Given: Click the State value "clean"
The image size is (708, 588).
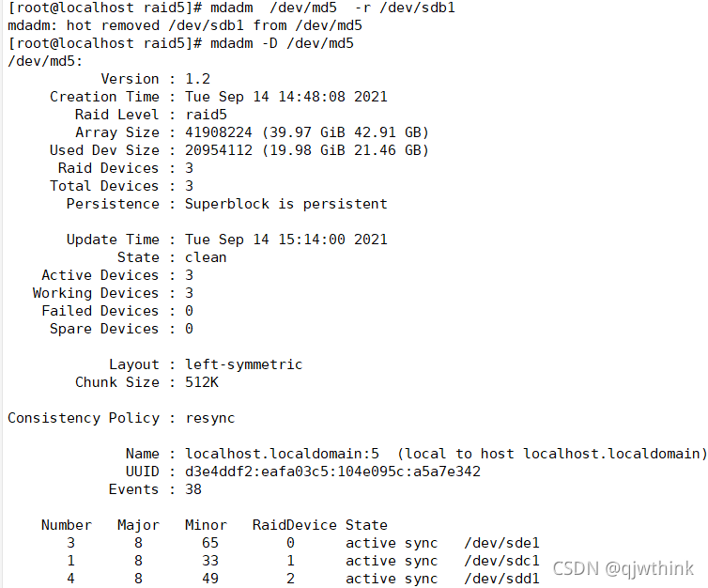Looking at the screenshot, I should (206, 257).
